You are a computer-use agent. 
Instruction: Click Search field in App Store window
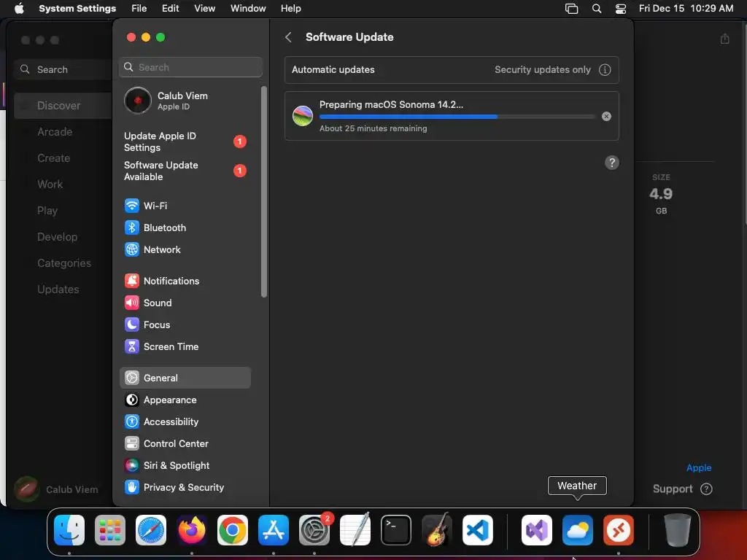(x=63, y=69)
